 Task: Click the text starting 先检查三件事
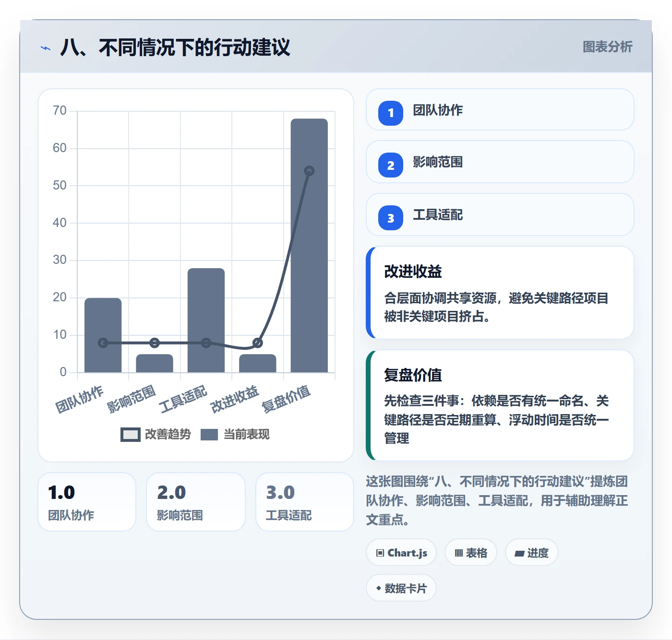pyautogui.click(x=496, y=420)
